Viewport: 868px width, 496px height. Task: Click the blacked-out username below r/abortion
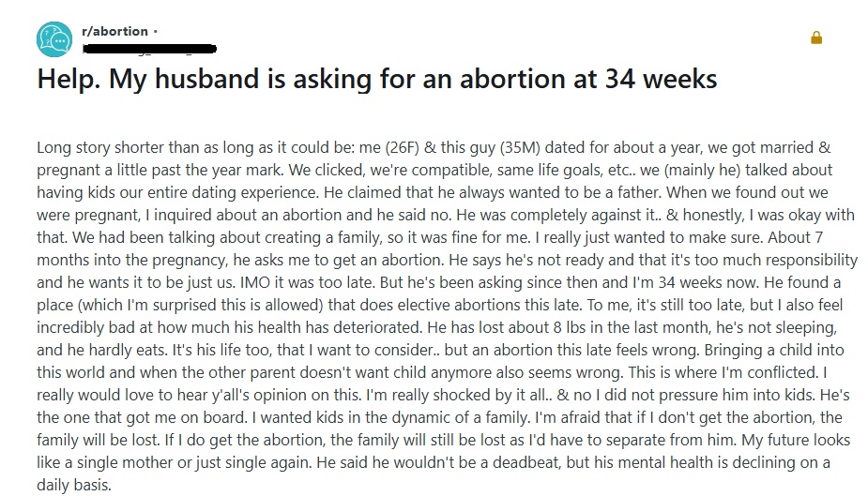tap(149, 49)
